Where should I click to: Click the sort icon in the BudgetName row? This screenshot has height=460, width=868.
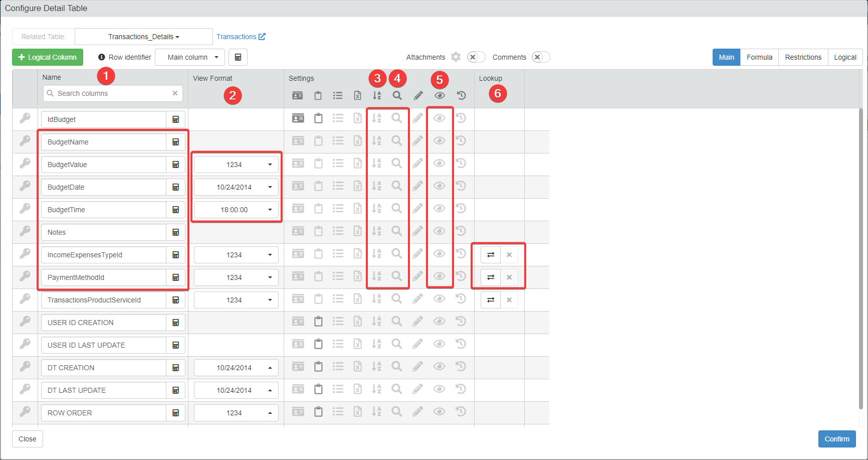coord(377,141)
